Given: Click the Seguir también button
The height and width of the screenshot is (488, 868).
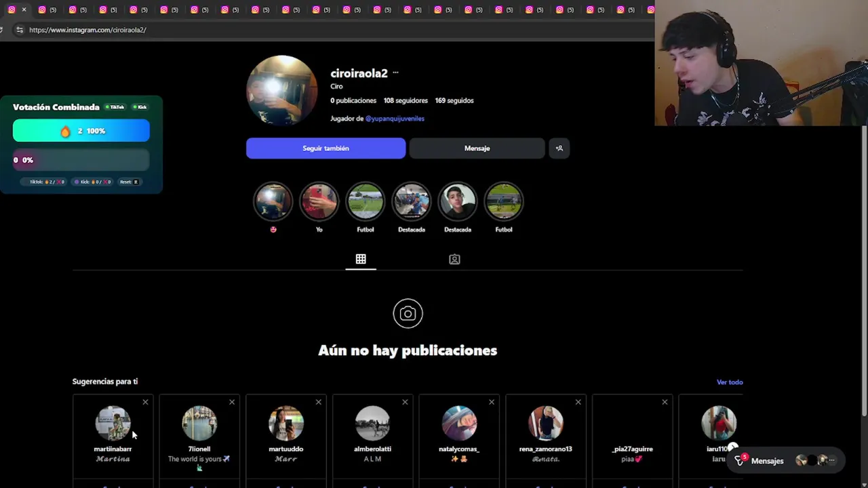Looking at the screenshot, I should click(326, 148).
